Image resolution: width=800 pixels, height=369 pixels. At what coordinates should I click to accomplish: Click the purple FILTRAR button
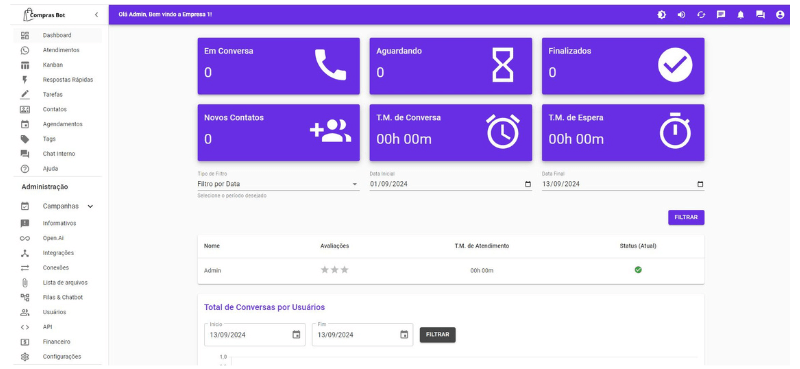coord(686,217)
